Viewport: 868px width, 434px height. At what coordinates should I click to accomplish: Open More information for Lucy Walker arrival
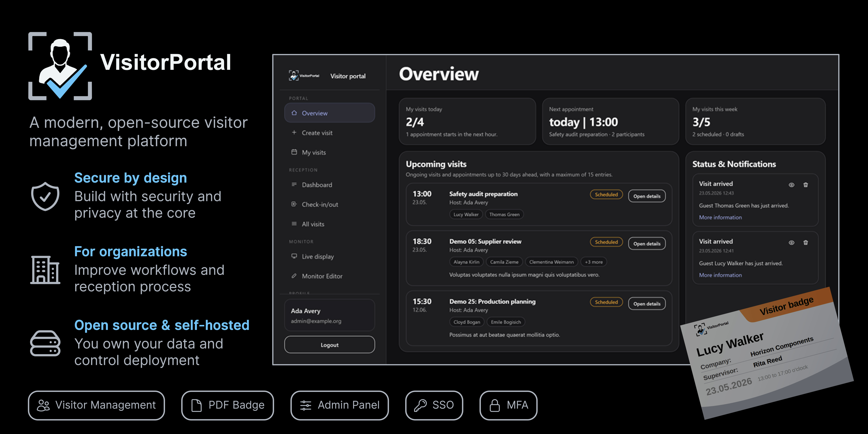click(720, 275)
